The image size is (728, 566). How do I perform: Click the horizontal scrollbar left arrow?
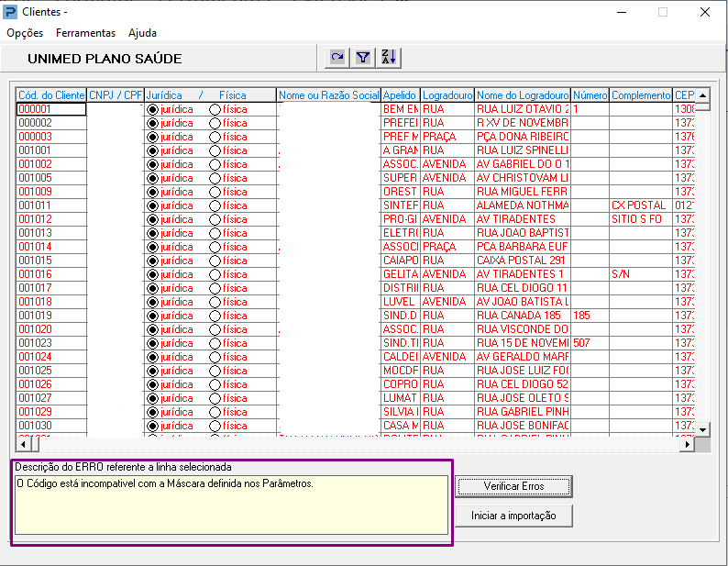(x=23, y=445)
